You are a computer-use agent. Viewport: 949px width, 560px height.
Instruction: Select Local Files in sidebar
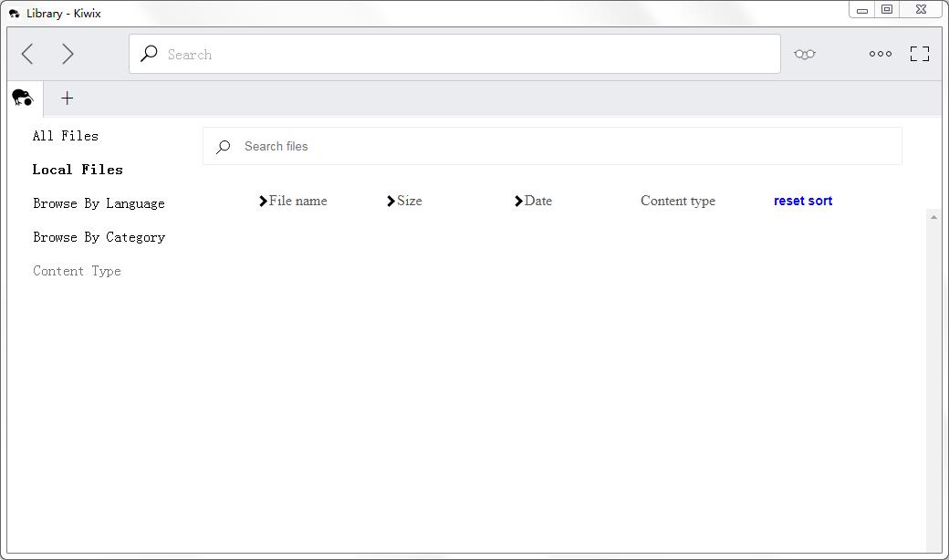(78, 170)
